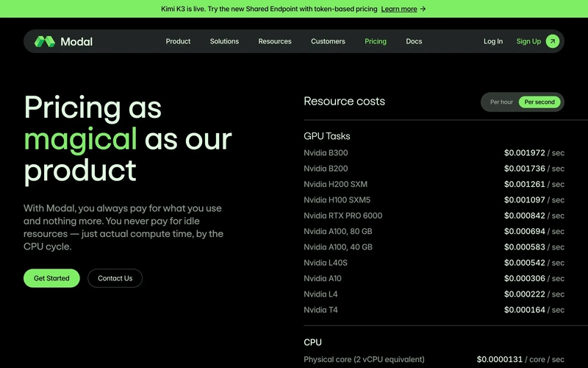The width and height of the screenshot is (588, 368).
Task: Select the Nvidia B300 row label
Action: 326,153
